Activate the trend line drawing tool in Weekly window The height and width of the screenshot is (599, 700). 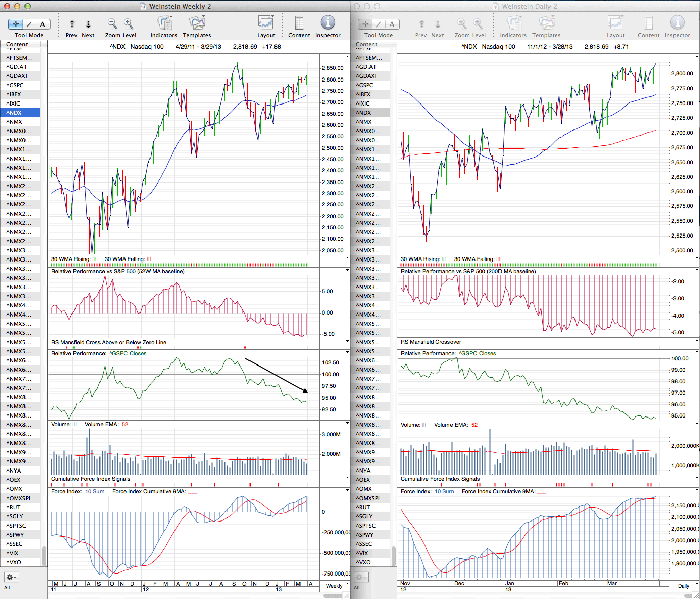coord(29,24)
